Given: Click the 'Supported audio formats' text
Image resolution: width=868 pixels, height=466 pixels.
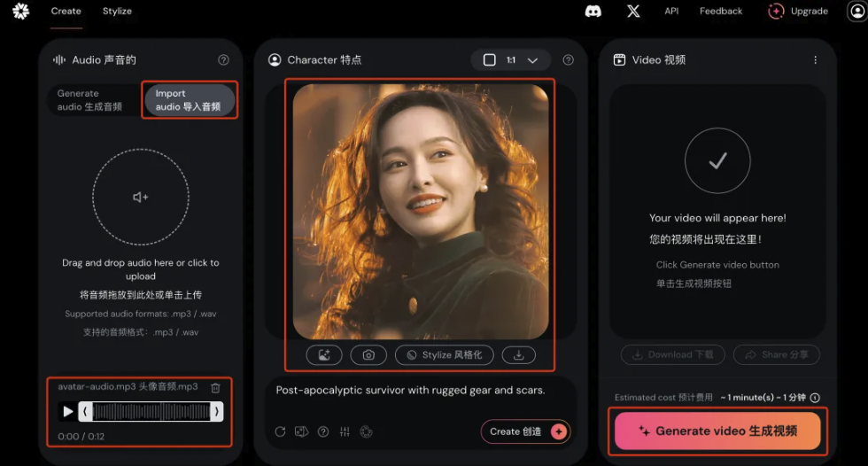Looking at the screenshot, I should click(141, 314).
